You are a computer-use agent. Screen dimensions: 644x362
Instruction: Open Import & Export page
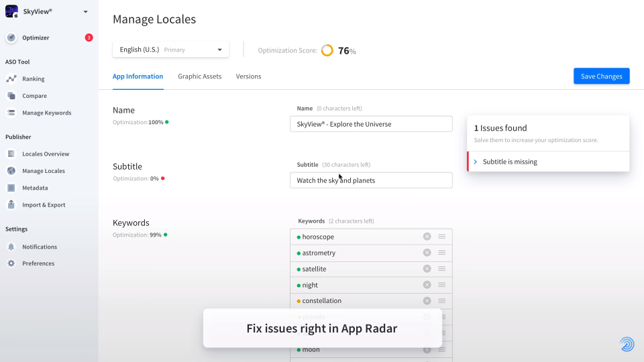click(44, 205)
